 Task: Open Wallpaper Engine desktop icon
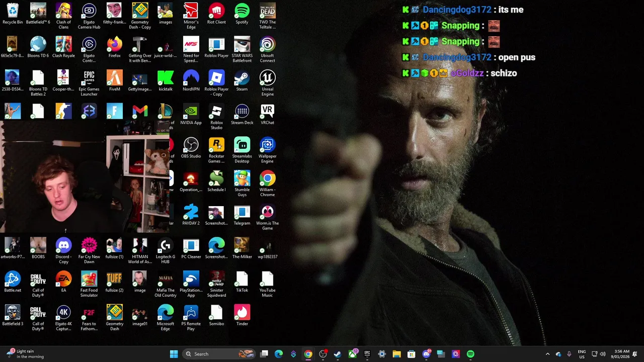267,150
